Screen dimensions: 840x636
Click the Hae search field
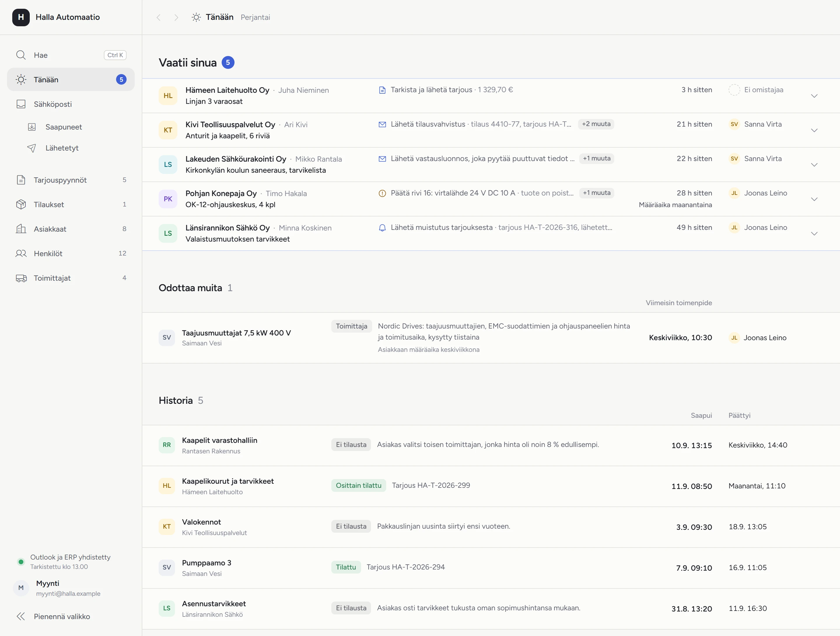coord(71,55)
